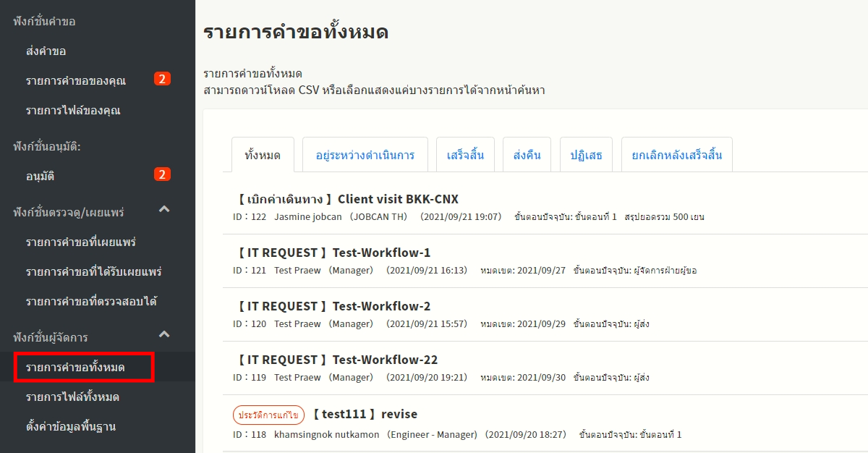Go to the ยกเลิกหลังเสร็จสิ้น tab

point(676,155)
